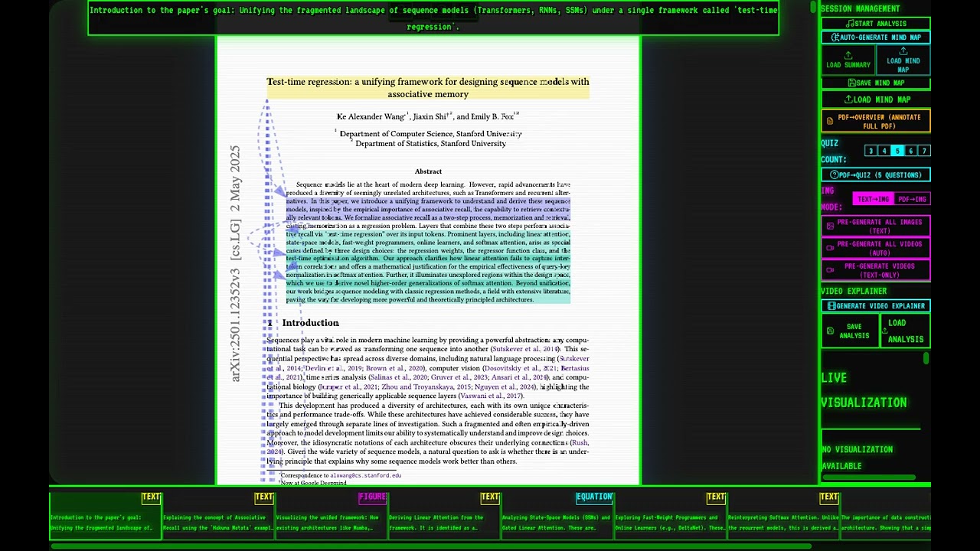Click the session panel's vertical scrollbar handle
Viewport: 980px width, 551px height.
(926, 358)
